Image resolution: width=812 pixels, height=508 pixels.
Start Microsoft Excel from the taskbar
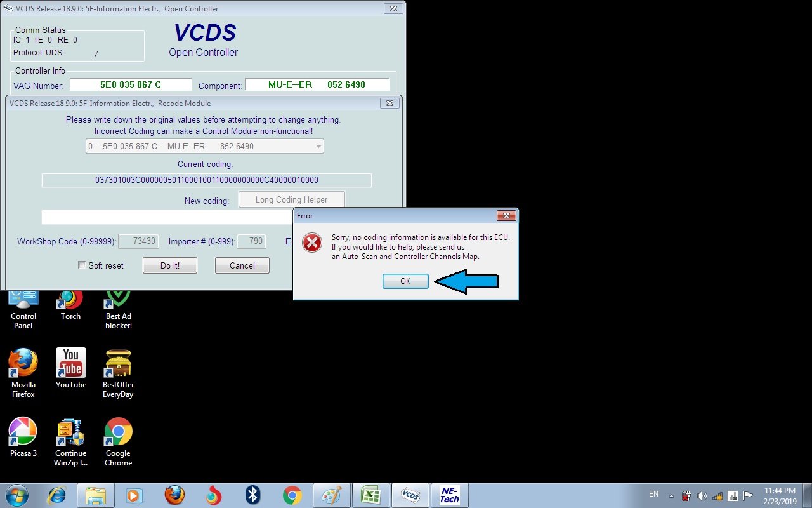coord(370,495)
